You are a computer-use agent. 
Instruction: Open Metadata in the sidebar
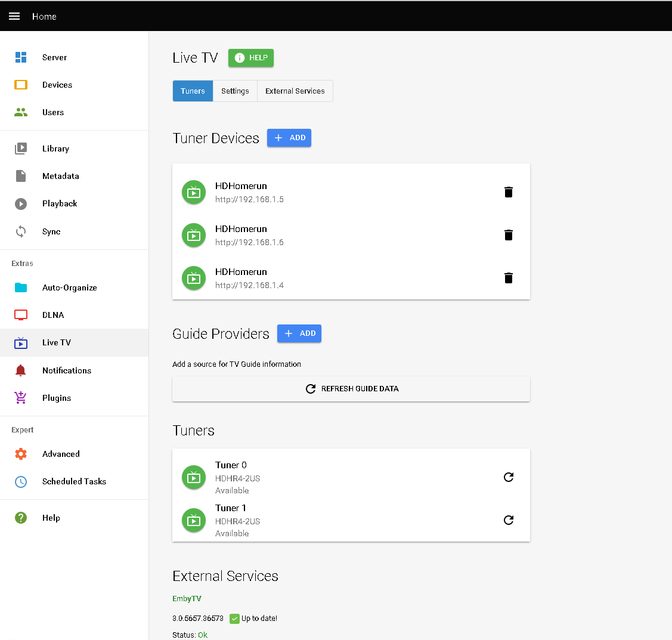point(75,176)
